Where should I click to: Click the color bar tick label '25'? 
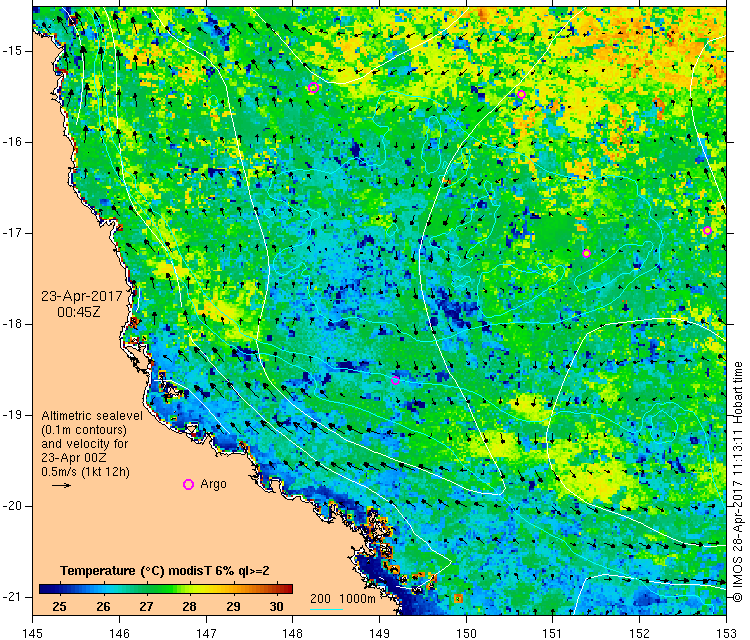tap(59, 607)
